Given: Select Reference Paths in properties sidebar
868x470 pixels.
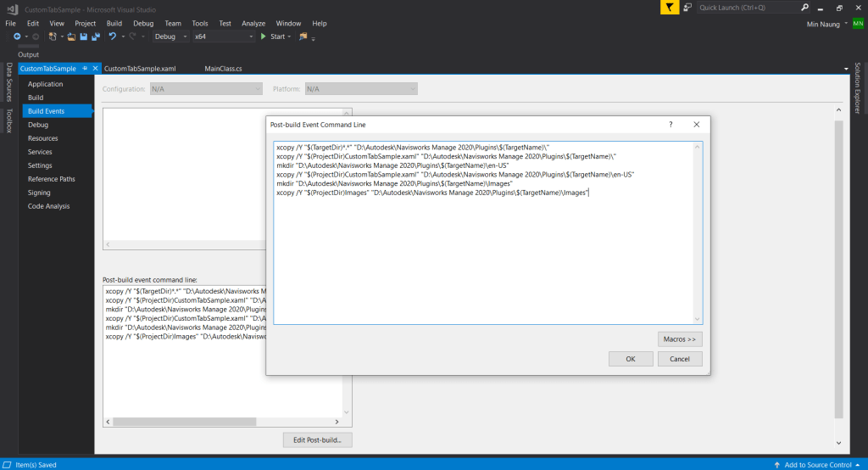Looking at the screenshot, I should [x=51, y=179].
